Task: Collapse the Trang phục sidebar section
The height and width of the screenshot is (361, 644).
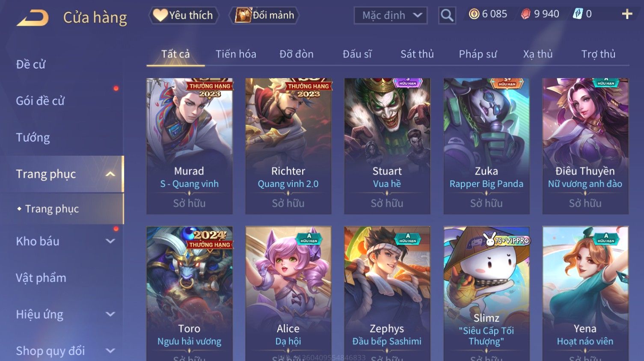Action: pyautogui.click(x=110, y=174)
